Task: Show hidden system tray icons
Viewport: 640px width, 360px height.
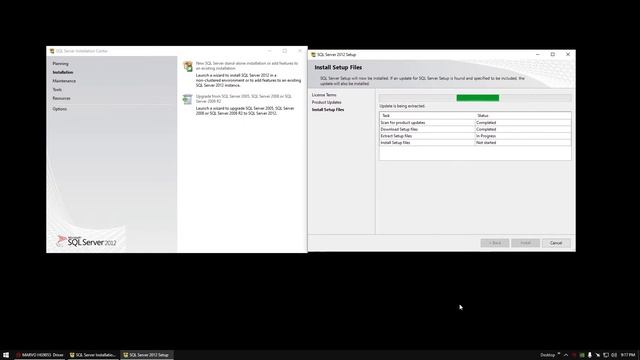Action: pyautogui.click(x=566, y=355)
